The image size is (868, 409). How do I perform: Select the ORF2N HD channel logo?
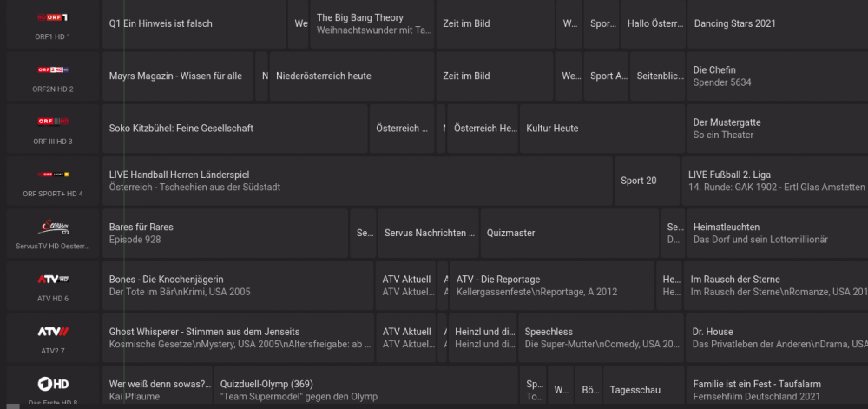click(53, 69)
